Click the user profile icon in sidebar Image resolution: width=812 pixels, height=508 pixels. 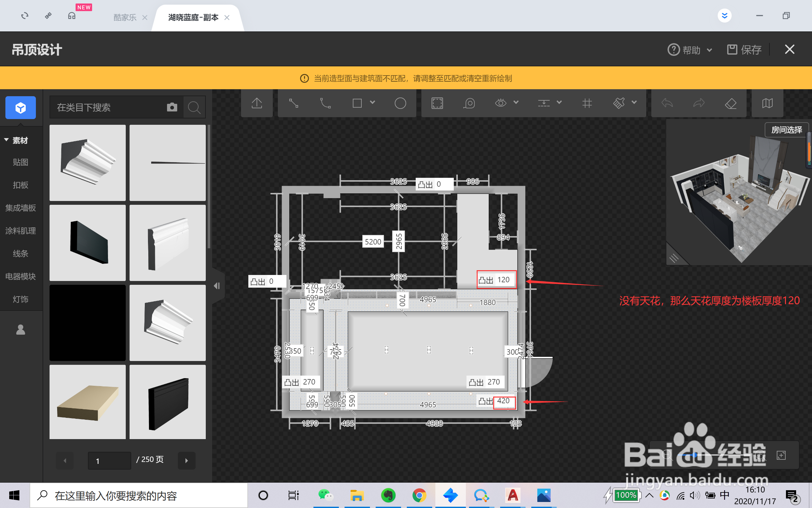pos(21,330)
